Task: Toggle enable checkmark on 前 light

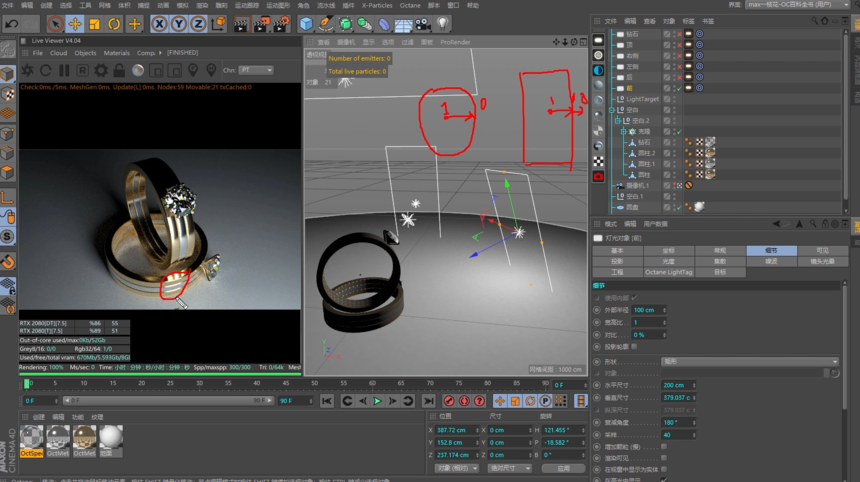Action: point(680,88)
